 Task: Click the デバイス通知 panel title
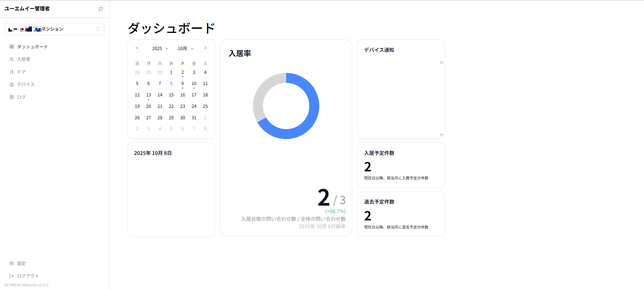click(x=379, y=50)
